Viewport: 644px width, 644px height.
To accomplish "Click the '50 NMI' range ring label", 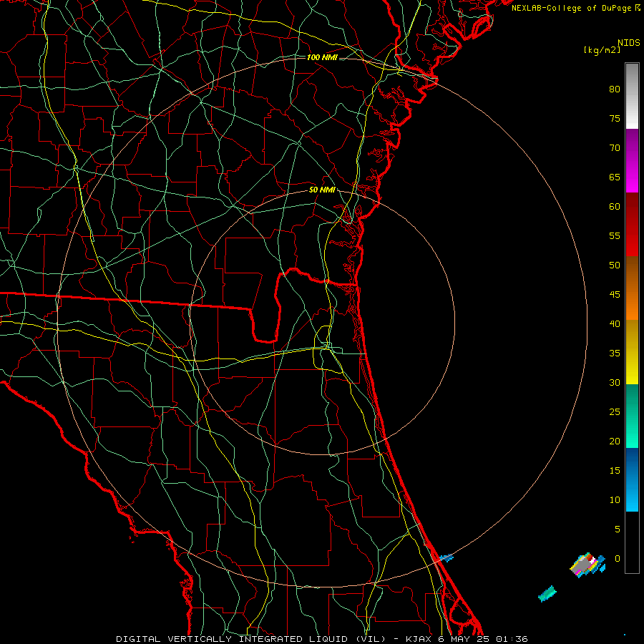I will pos(322,190).
